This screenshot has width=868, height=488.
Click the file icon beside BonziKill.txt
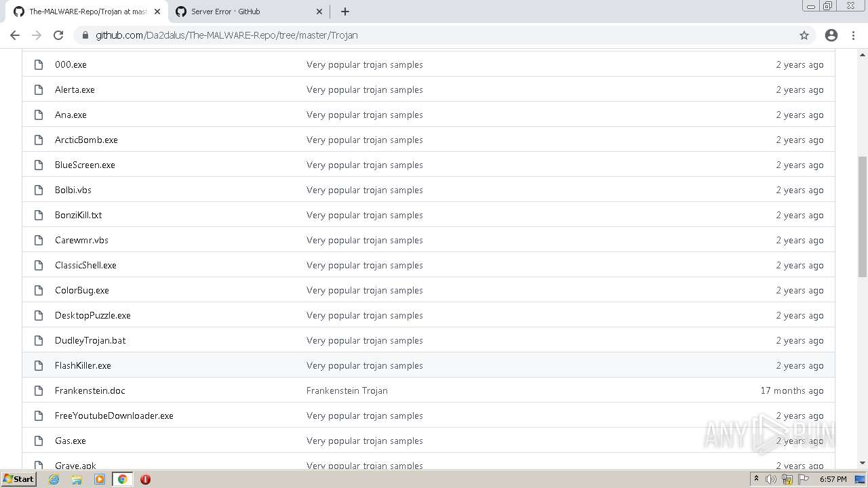(39, 215)
